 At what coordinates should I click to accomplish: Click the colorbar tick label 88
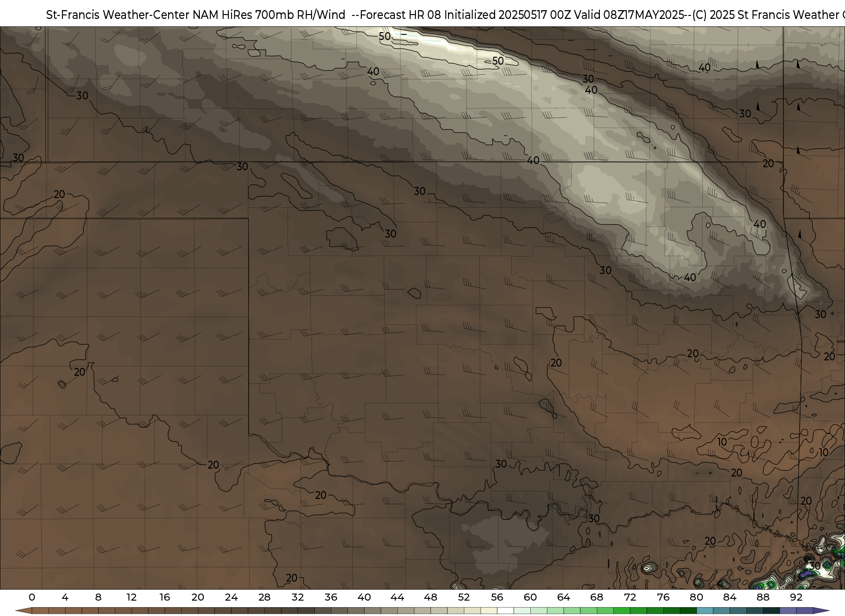click(x=763, y=597)
